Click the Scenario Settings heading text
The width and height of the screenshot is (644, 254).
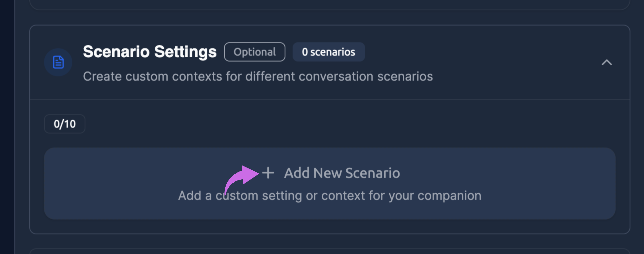pyautogui.click(x=150, y=52)
